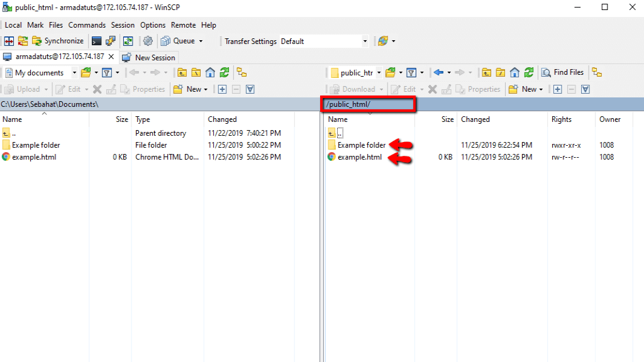The image size is (644, 362).
Task: Select local Example folder row
Action: point(148,145)
